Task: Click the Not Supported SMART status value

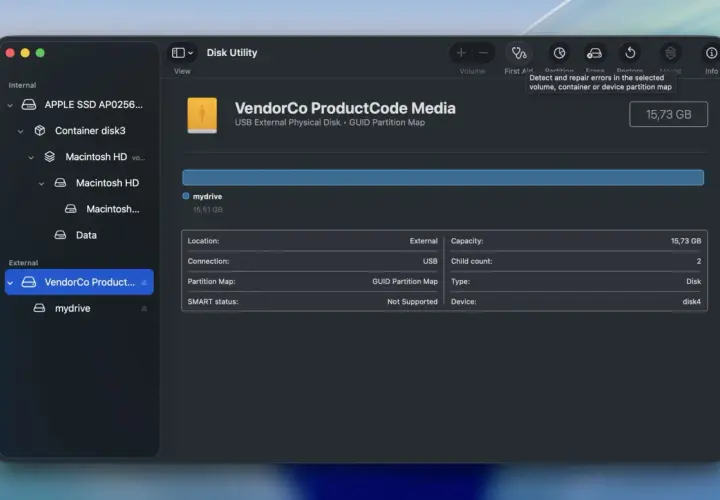Action: point(412,302)
